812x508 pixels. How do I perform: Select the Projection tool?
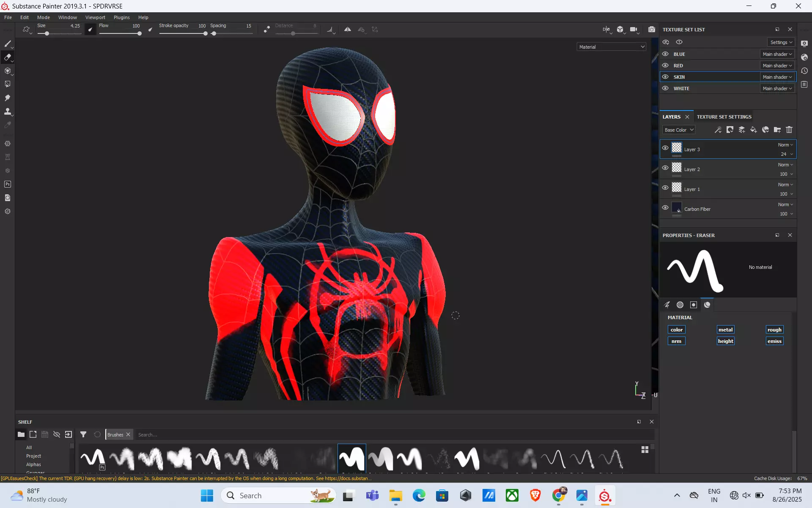(8, 71)
